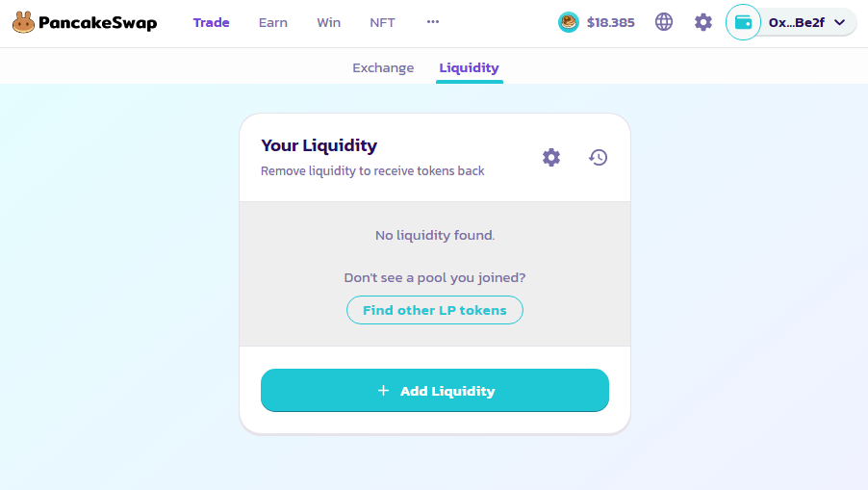Click the wallet icon
Image resolution: width=868 pixels, height=490 pixels.
click(x=743, y=22)
